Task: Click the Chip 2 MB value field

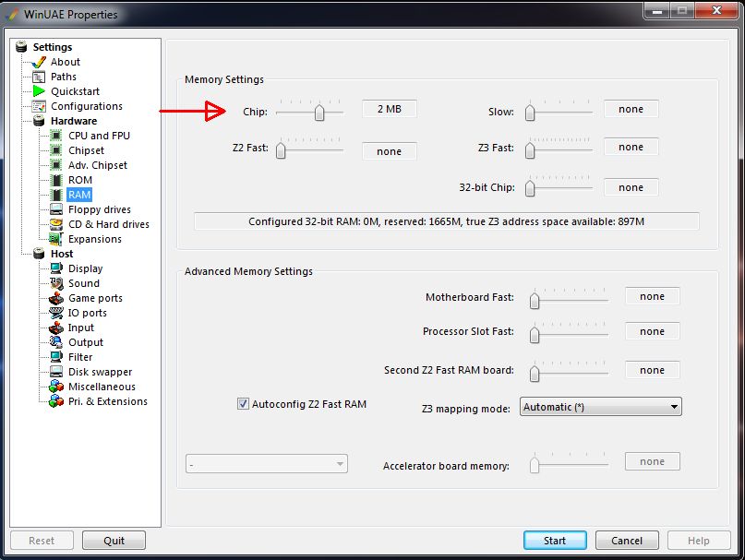Action: click(x=389, y=109)
